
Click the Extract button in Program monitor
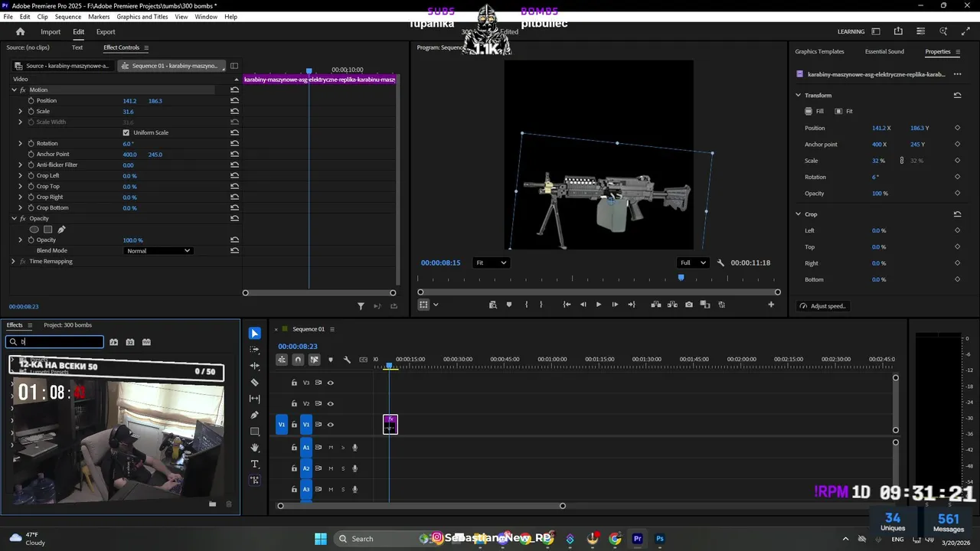[672, 305]
